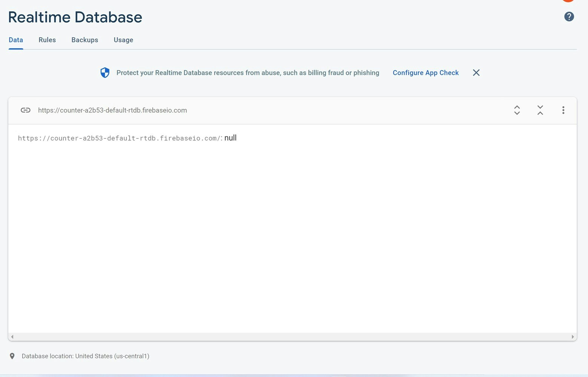Expand all database nodes
The image size is (588, 377).
coord(517,110)
